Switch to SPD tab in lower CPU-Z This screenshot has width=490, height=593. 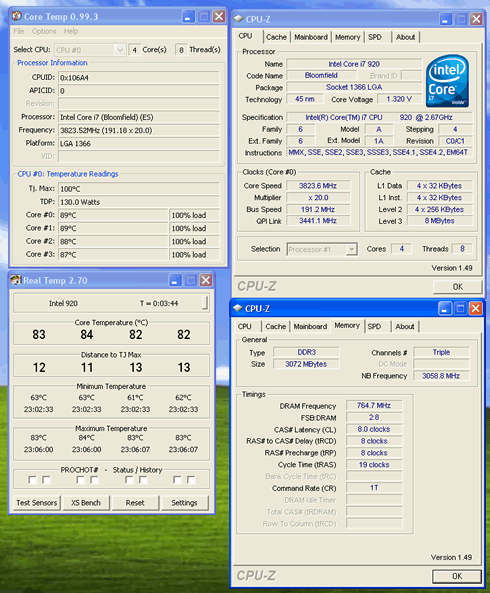(374, 326)
